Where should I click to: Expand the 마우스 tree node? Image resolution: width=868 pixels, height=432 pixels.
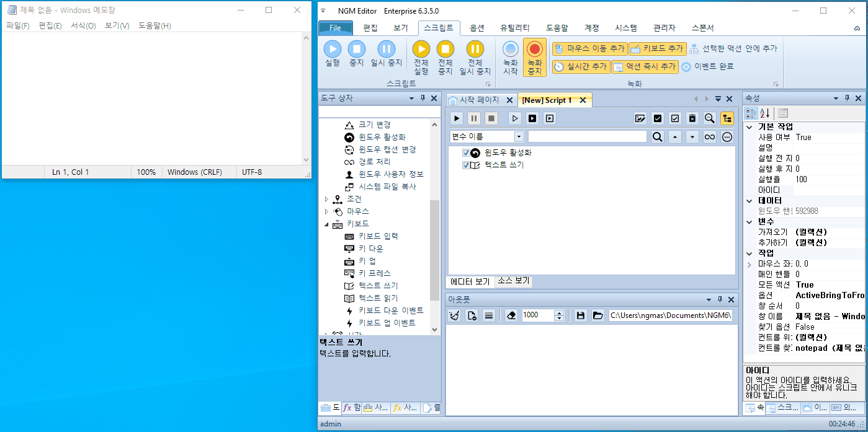click(x=327, y=211)
